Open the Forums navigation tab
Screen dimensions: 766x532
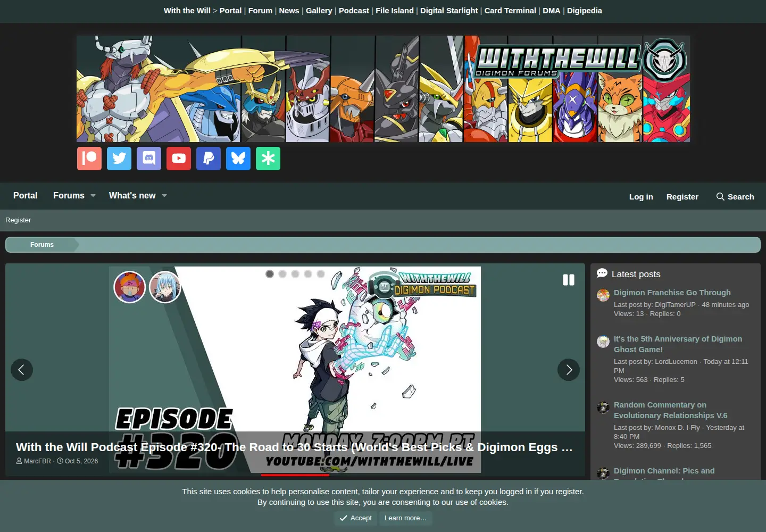[69, 196]
